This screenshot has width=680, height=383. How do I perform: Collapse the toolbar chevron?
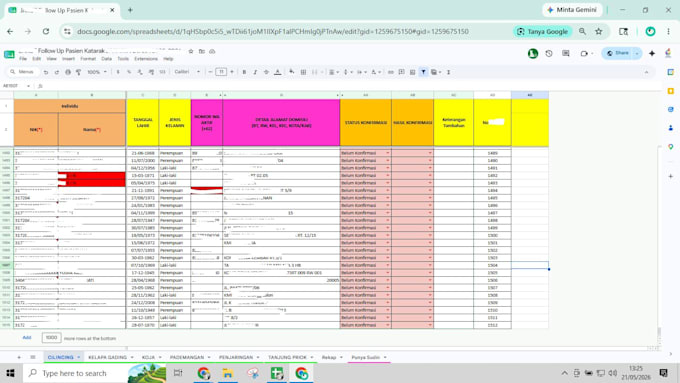(x=647, y=72)
